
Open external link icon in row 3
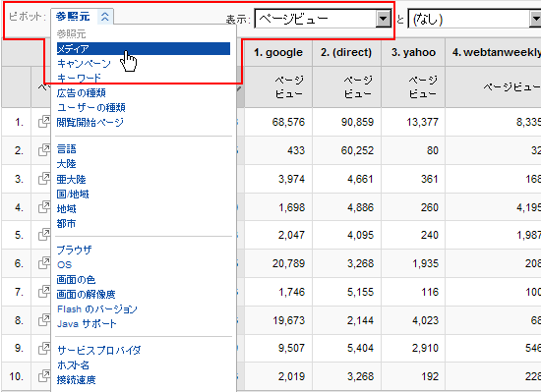[x=44, y=179]
